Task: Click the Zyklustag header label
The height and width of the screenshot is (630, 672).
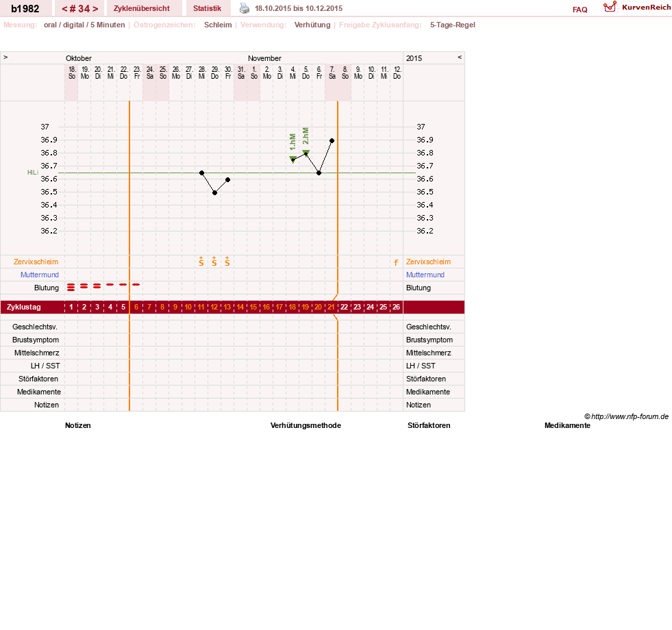Action: coord(24,307)
